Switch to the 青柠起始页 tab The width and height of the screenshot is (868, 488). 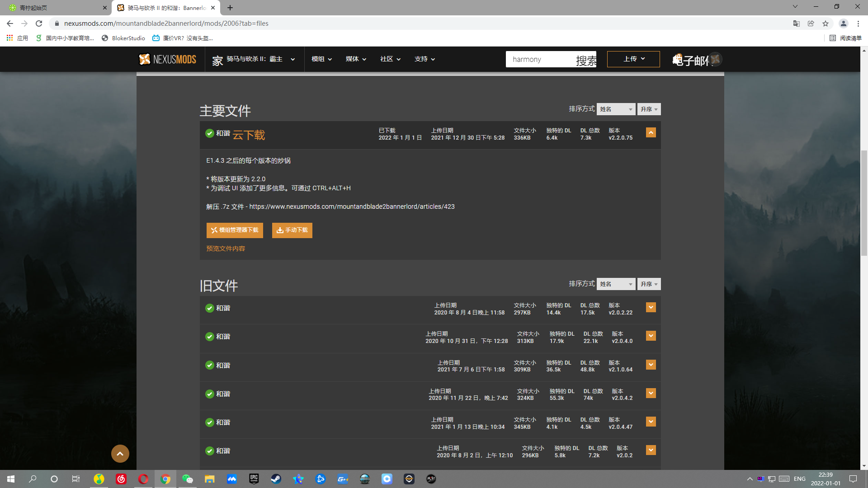click(57, 8)
